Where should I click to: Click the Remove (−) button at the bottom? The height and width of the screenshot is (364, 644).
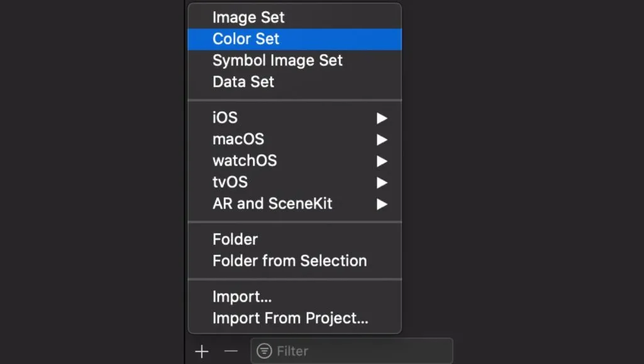[230, 351]
